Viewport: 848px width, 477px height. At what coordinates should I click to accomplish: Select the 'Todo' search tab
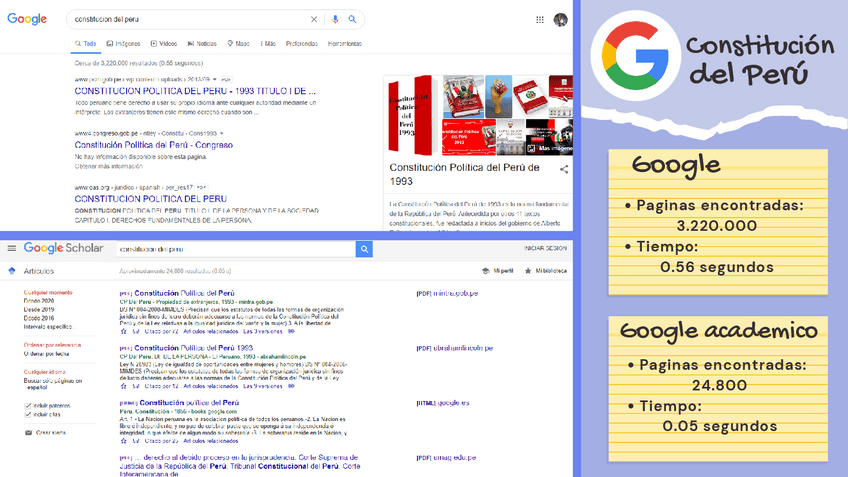point(85,44)
